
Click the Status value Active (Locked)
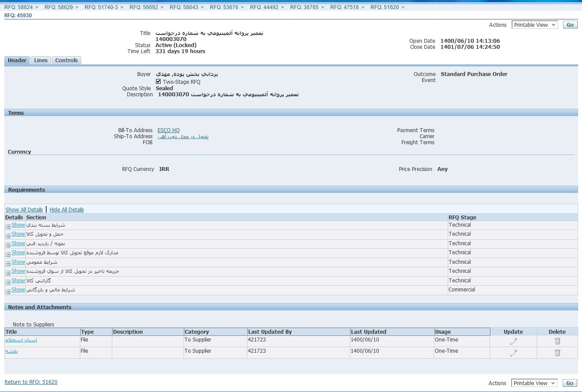(x=176, y=45)
